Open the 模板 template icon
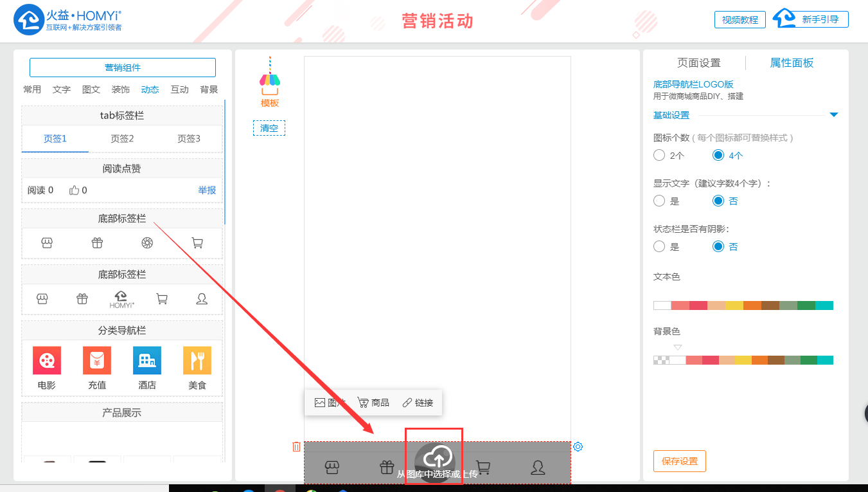Screen dimensions: 868x492 [270, 82]
